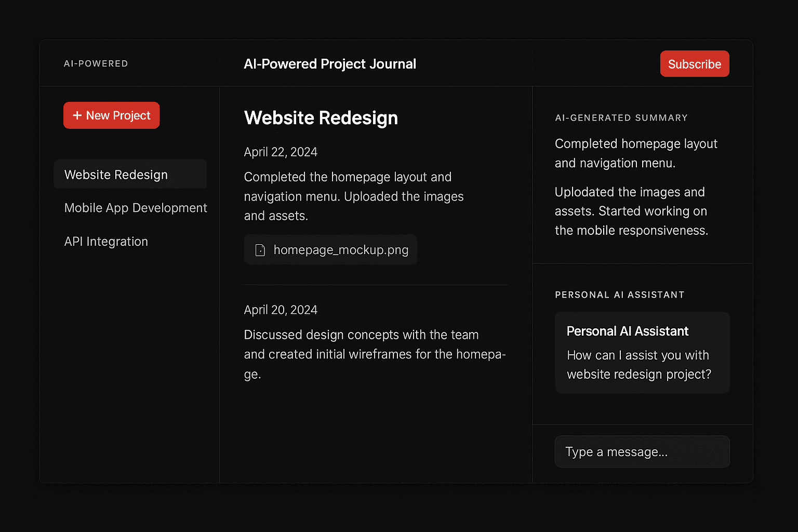Screen dimensions: 798x532
Task: Click the summary paragraph about mobile responsiveness
Action: click(x=631, y=211)
